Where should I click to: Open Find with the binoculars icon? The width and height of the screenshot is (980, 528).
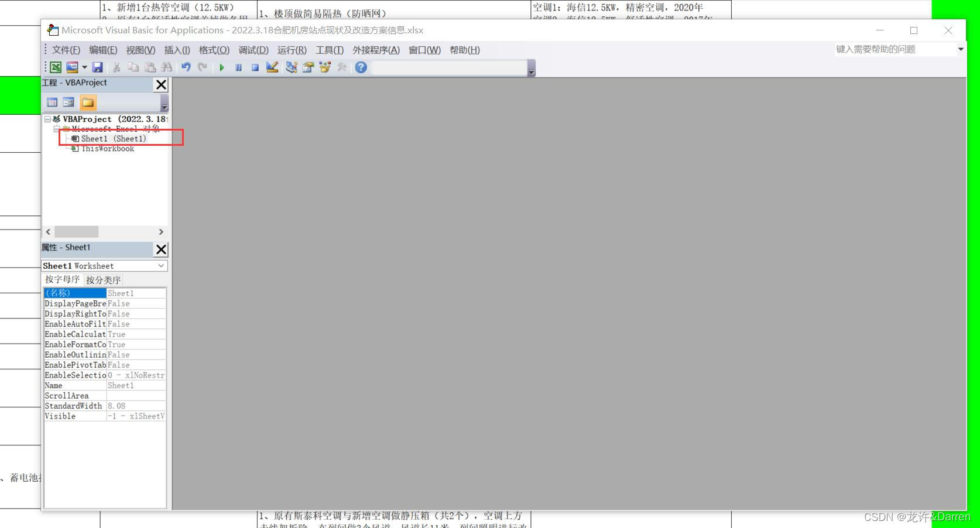coord(167,67)
